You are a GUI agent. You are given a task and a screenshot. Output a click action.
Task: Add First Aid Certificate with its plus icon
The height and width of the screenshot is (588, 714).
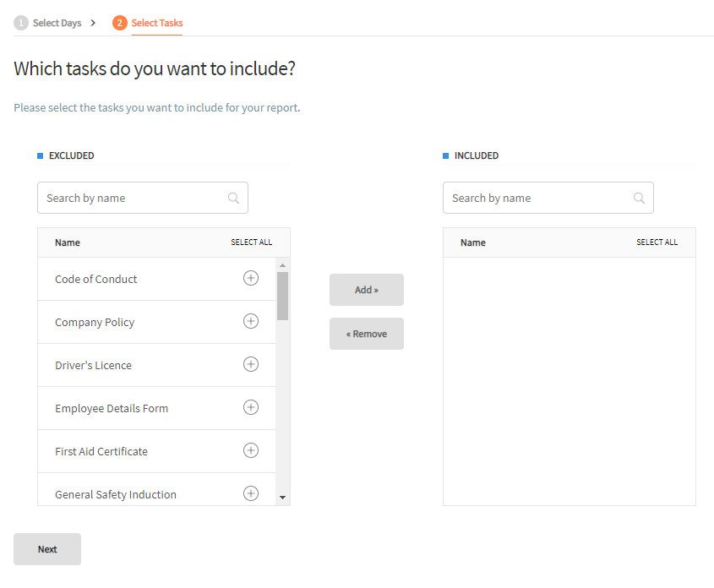(x=251, y=450)
